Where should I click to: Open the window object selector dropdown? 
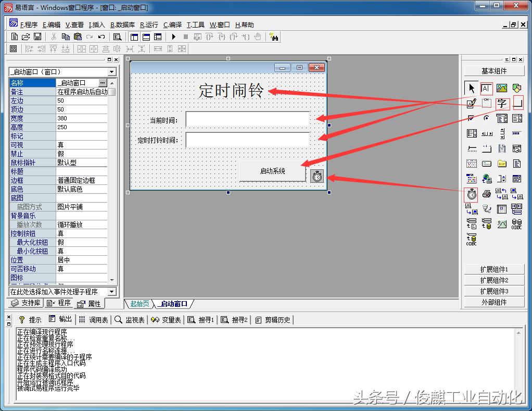click(112, 71)
